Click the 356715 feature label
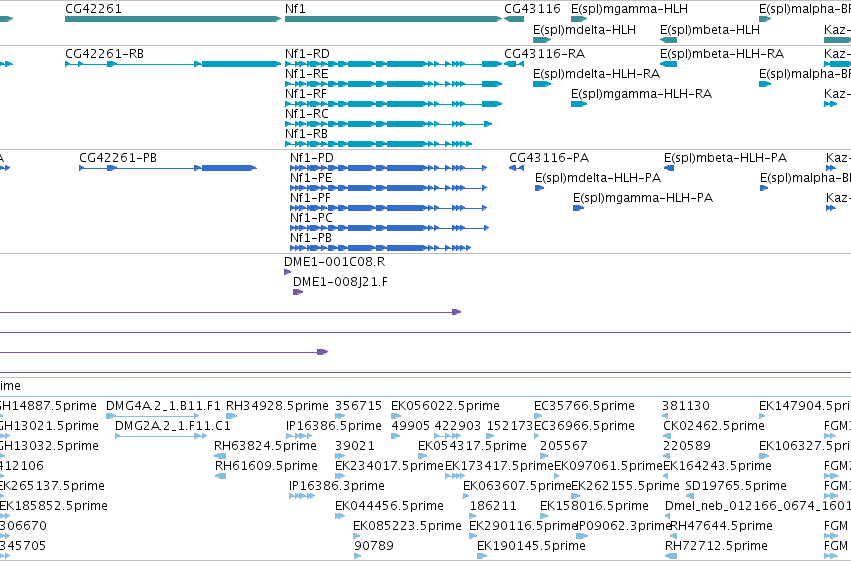Screen dimensions: 851x561 point(358,406)
